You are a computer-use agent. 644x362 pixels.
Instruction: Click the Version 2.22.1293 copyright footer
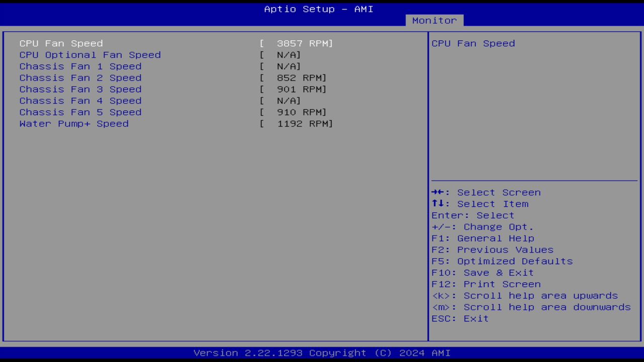(x=322, y=353)
